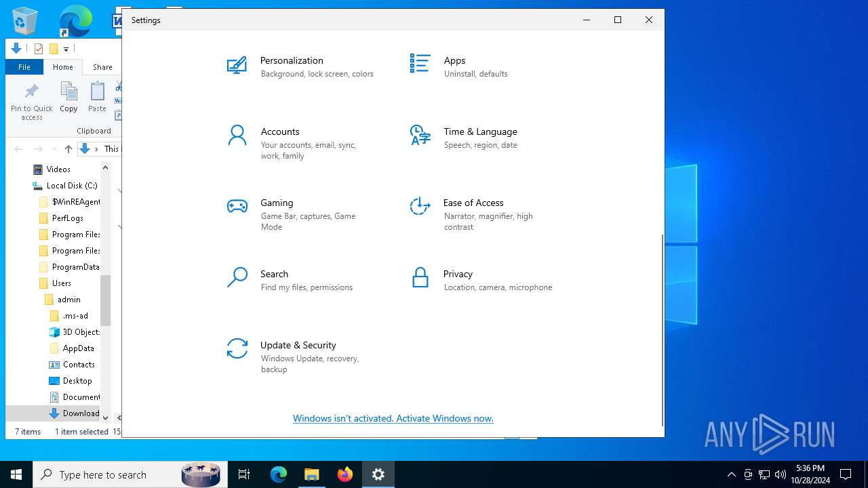Image resolution: width=868 pixels, height=488 pixels.
Task: Show hidden system tray icons
Action: 731,474
